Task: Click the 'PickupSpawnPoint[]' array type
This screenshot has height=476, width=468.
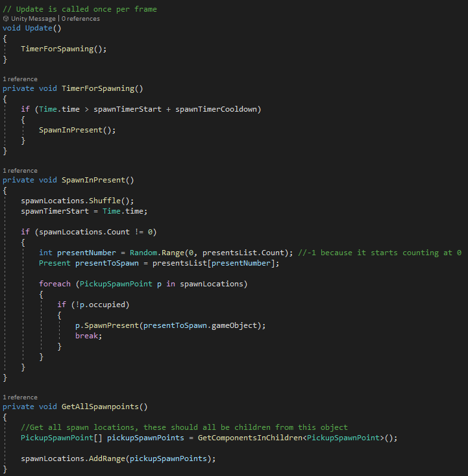Action: (62, 438)
